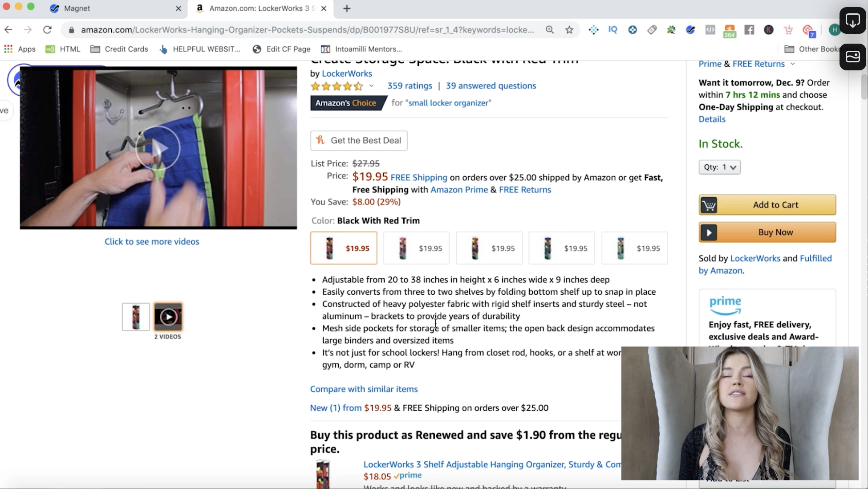Pick the last color option swatch

634,248
